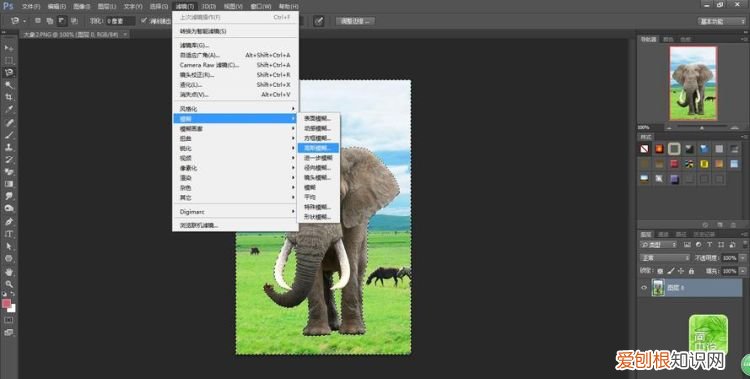Open the blend mode dropdown

665,258
